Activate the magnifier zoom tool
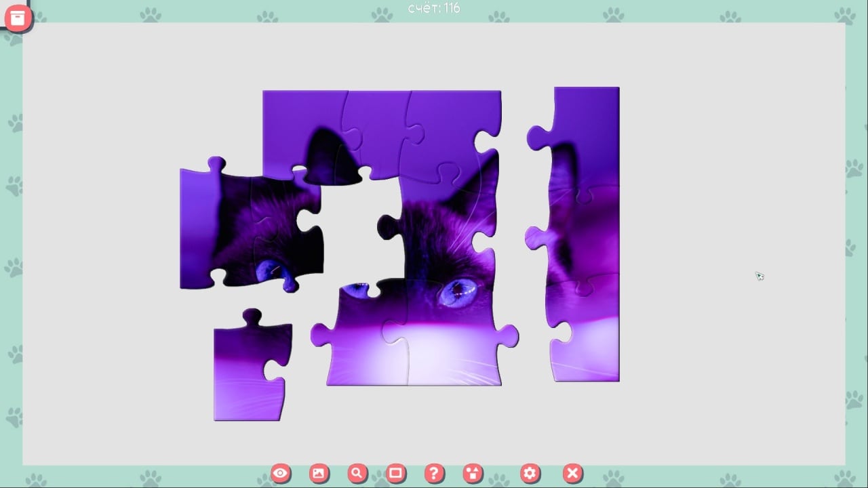Image resolution: width=868 pixels, height=488 pixels. (x=357, y=473)
